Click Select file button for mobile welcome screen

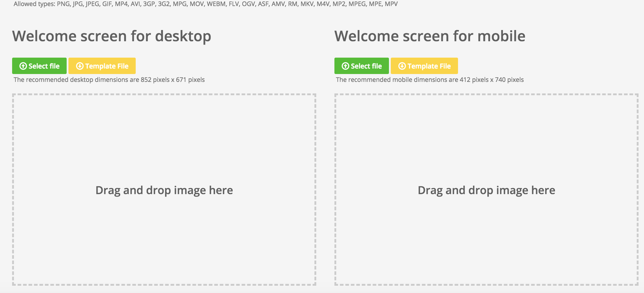pos(362,66)
